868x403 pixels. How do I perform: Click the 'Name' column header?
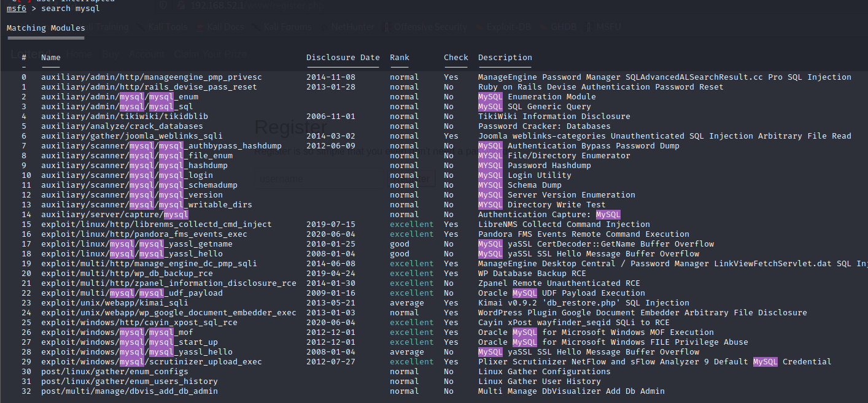pyautogui.click(x=51, y=58)
